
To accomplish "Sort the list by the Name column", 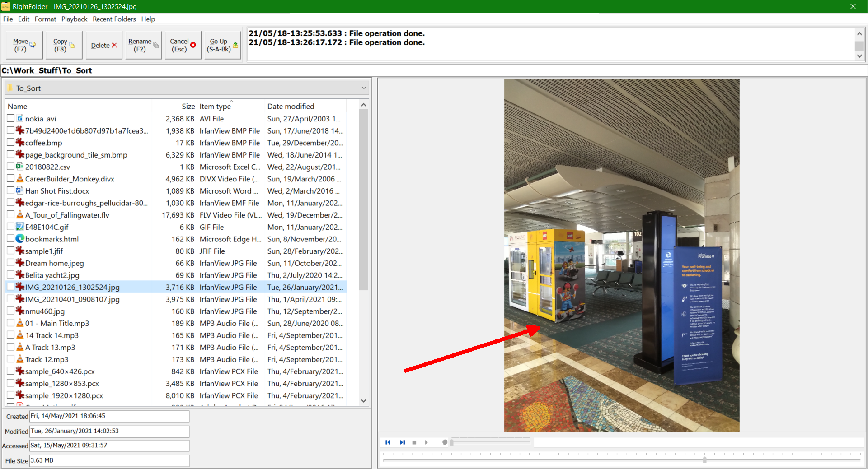I will pos(79,106).
